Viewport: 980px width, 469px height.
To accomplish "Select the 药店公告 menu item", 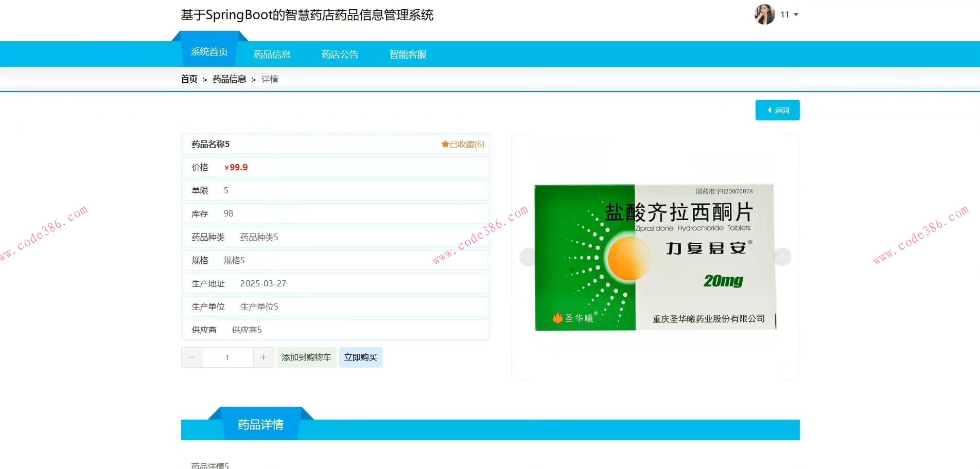I will point(339,54).
